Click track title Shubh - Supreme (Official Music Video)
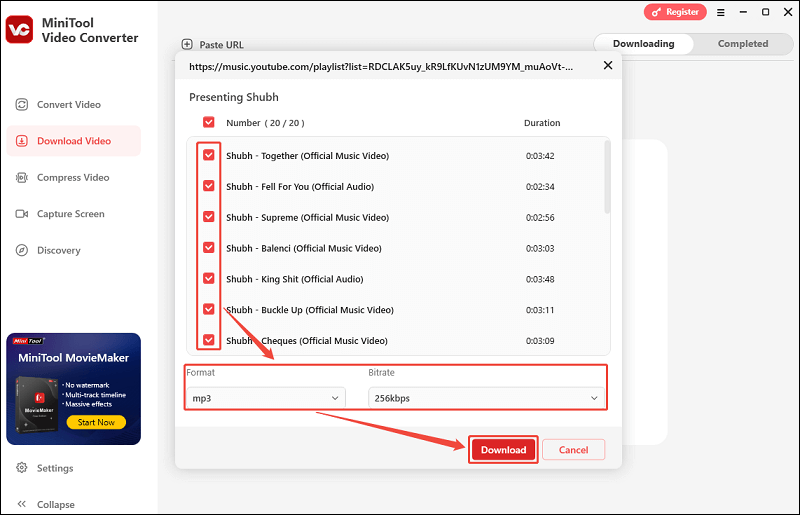Screen dimensions: 800x515 tap(307, 217)
